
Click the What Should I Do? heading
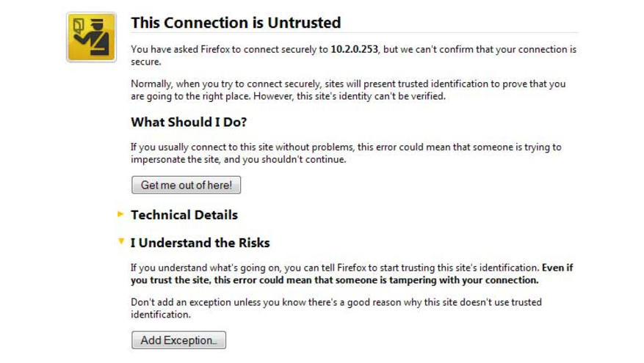pos(189,122)
